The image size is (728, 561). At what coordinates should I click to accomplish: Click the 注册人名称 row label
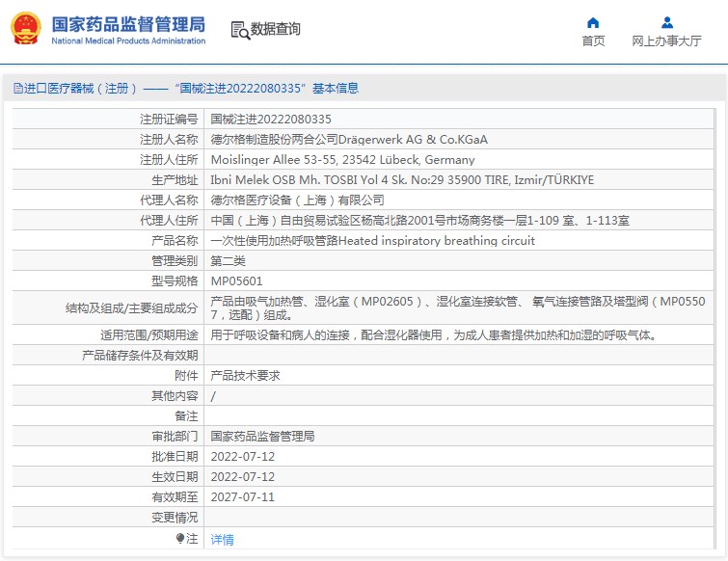[169, 139]
